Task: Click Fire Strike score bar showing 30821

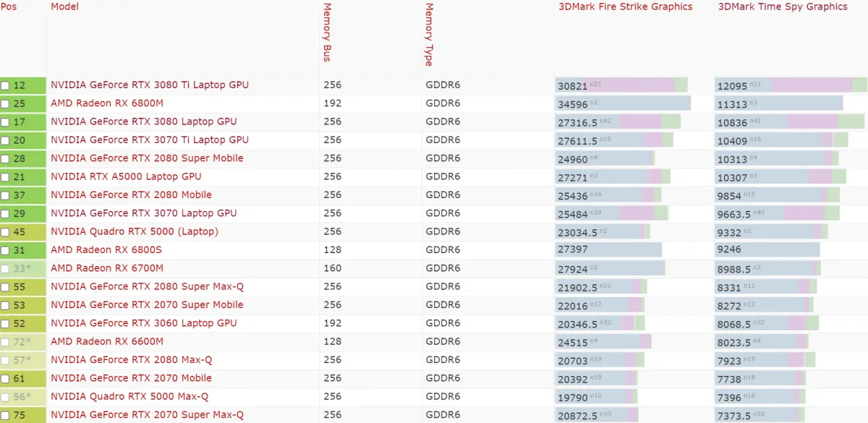Action: 622,85
